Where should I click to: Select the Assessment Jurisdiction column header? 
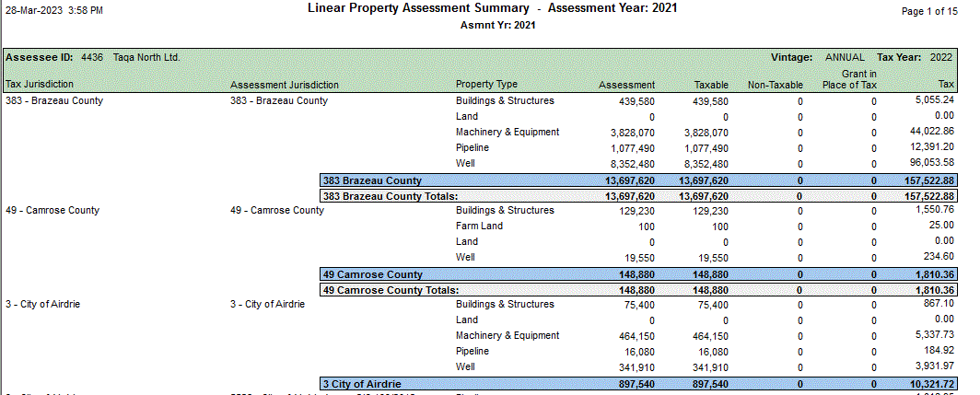(x=285, y=85)
